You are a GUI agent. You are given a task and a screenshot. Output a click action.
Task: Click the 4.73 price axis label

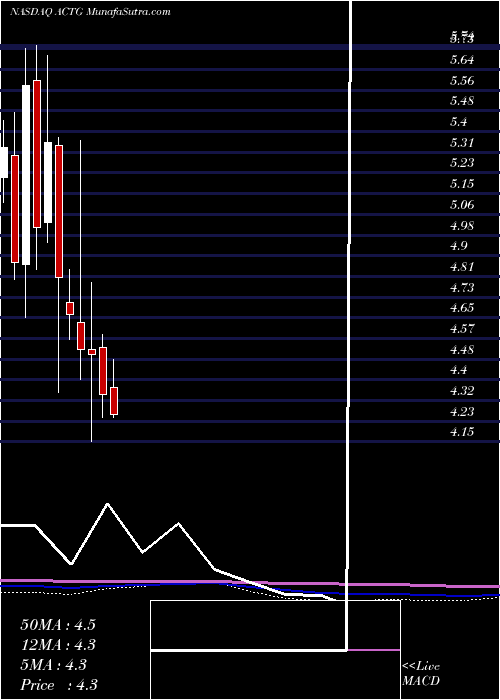point(462,287)
